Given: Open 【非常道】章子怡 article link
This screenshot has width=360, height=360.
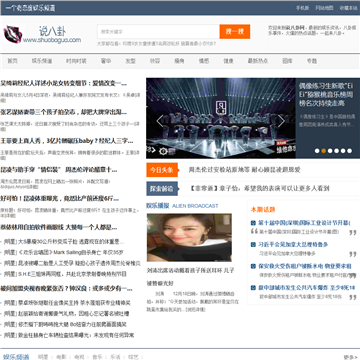Looking at the screenshot, I should point(259,189).
